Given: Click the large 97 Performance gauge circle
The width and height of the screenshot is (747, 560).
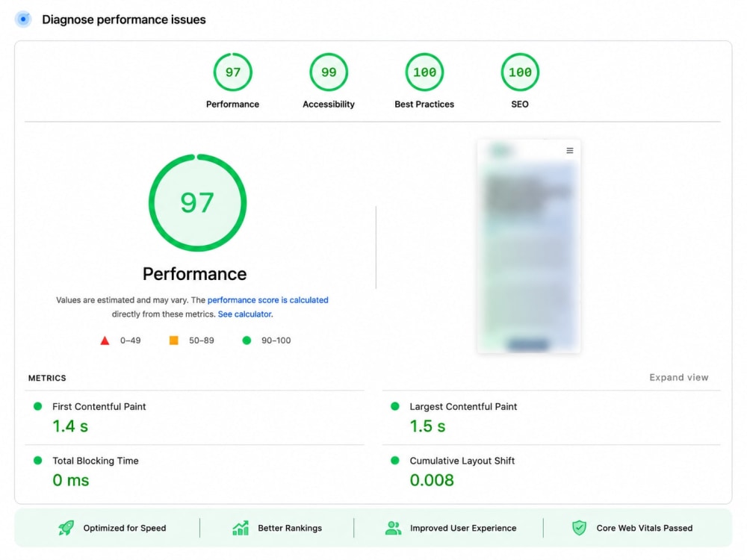Looking at the screenshot, I should [x=197, y=203].
